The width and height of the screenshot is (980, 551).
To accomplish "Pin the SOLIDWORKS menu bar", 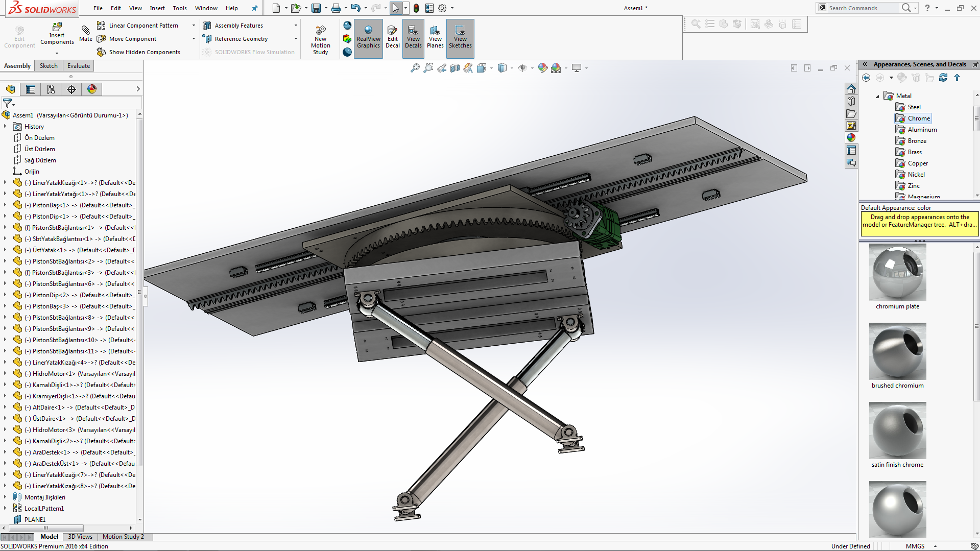I will click(x=254, y=8).
